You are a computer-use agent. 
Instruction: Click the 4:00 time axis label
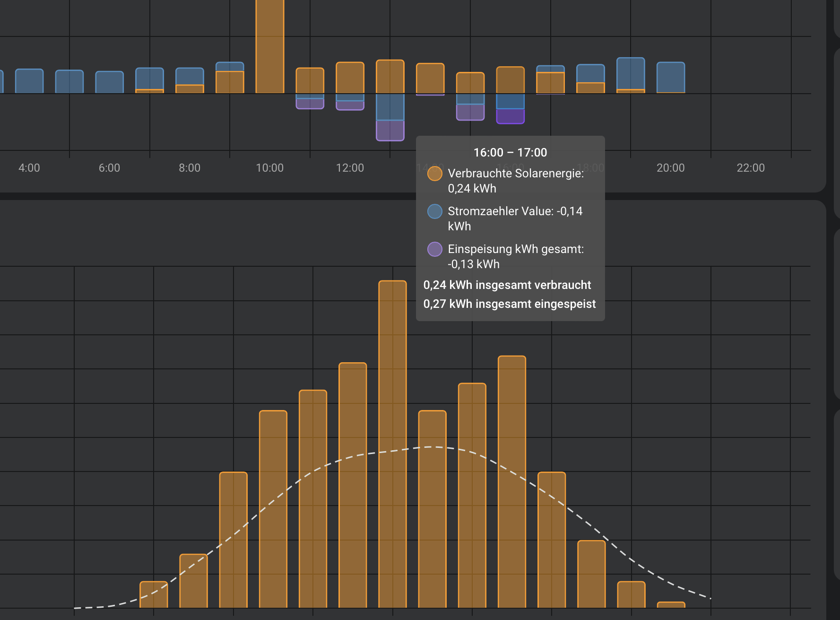click(29, 168)
